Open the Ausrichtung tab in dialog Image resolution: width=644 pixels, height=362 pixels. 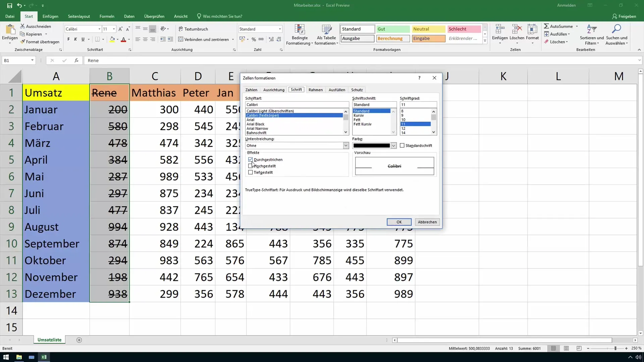pyautogui.click(x=274, y=90)
